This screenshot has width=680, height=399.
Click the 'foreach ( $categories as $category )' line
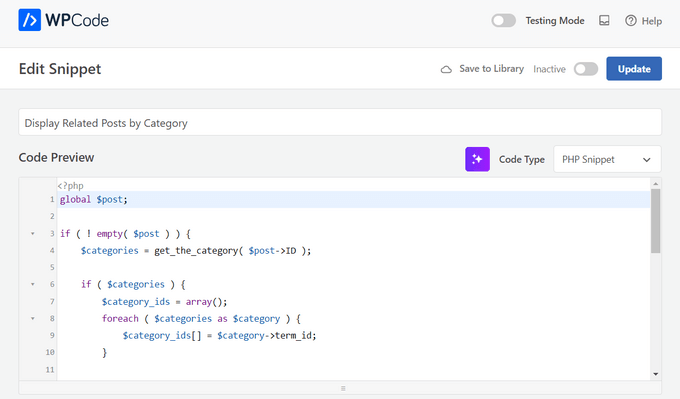click(x=201, y=319)
